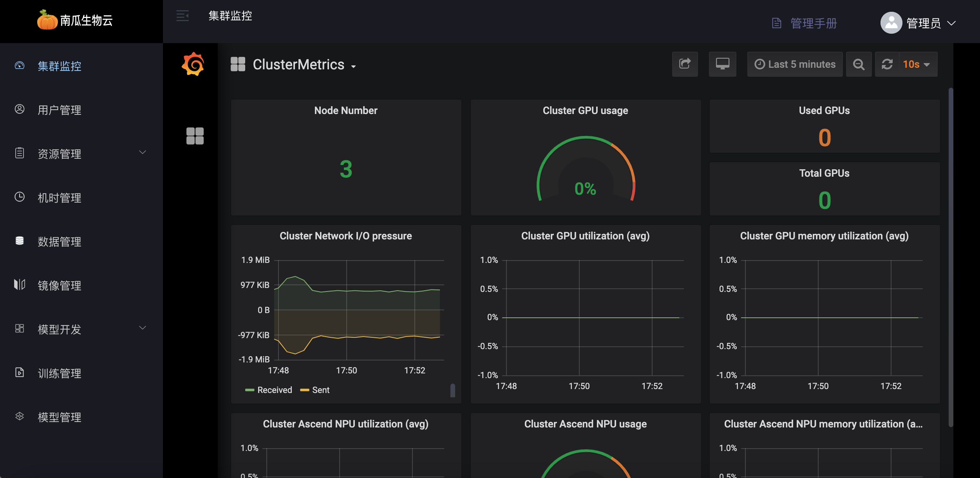980x478 pixels.
Task: Click the 模型管理 cube icon
Action: tap(20, 416)
